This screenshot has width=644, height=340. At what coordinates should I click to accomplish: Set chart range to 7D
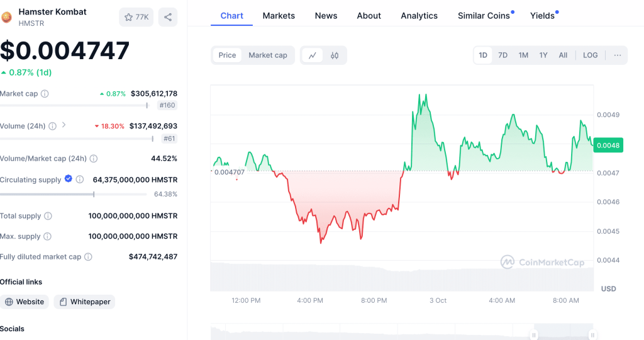[x=502, y=55]
